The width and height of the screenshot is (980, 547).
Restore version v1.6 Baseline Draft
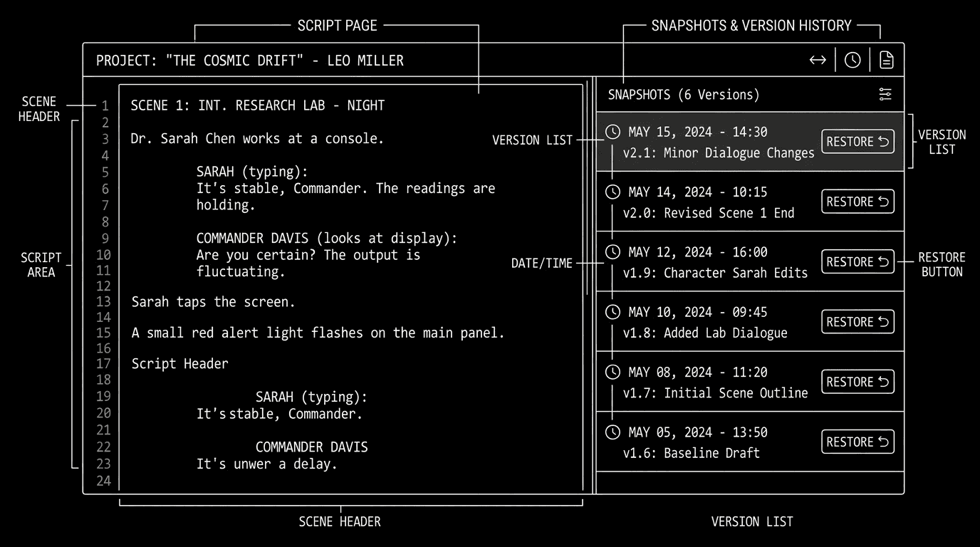pyautogui.click(x=857, y=442)
